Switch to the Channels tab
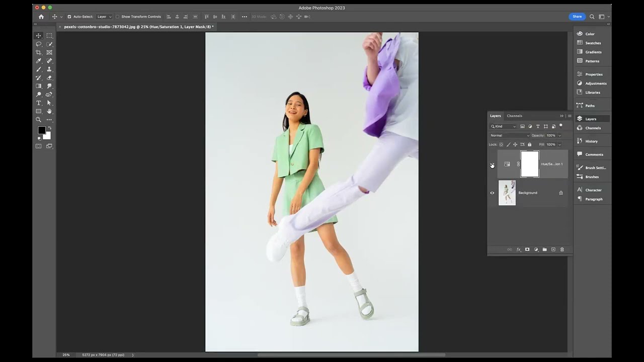The image size is (644, 362). [x=515, y=116]
